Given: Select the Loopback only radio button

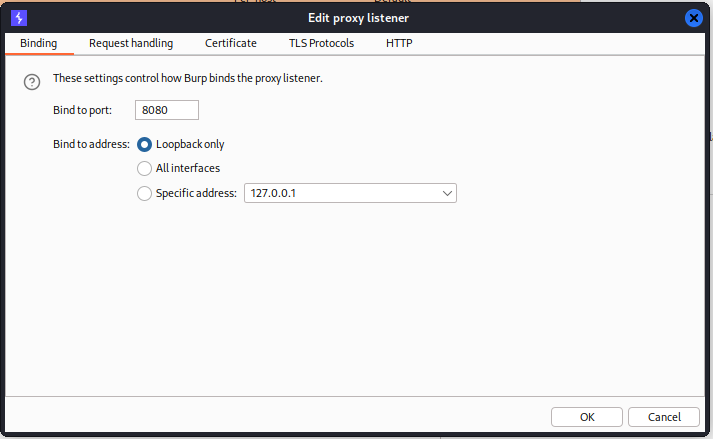Looking at the screenshot, I should pos(145,144).
